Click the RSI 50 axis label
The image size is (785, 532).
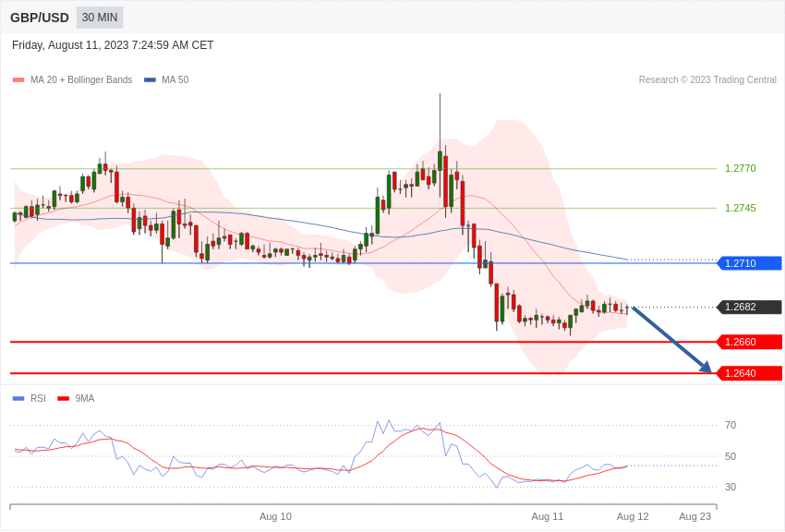click(x=731, y=456)
